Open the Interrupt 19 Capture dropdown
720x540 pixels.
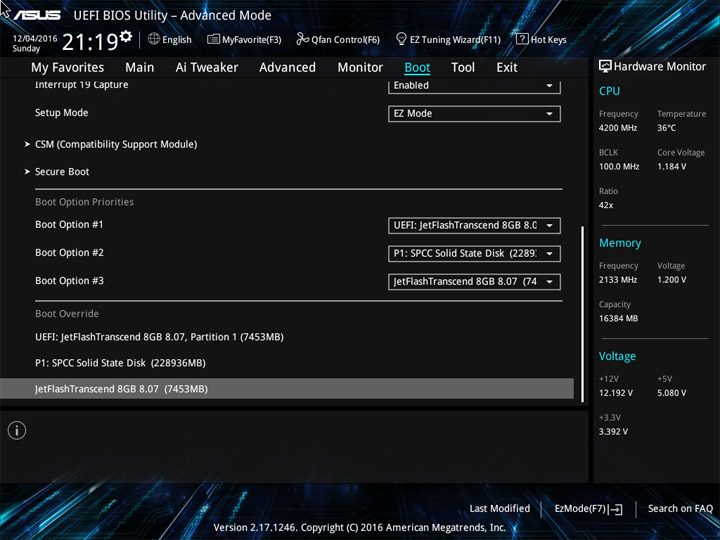tap(474, 86)
